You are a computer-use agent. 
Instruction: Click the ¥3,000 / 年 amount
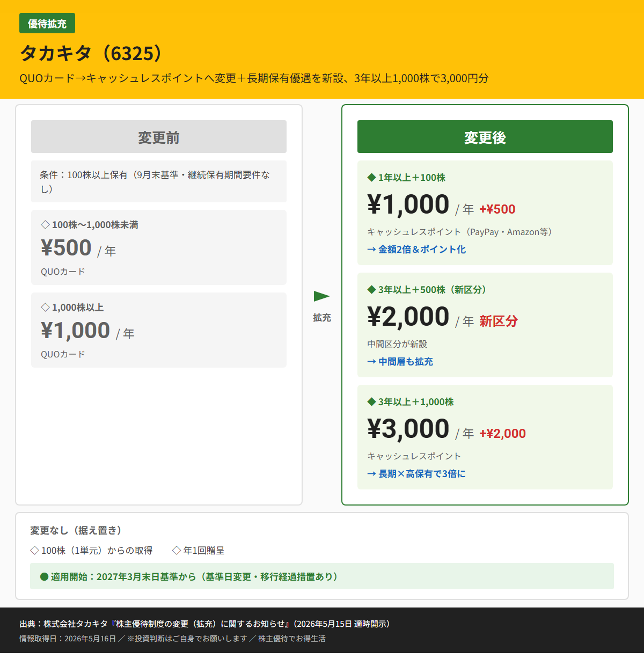(420, 429)
